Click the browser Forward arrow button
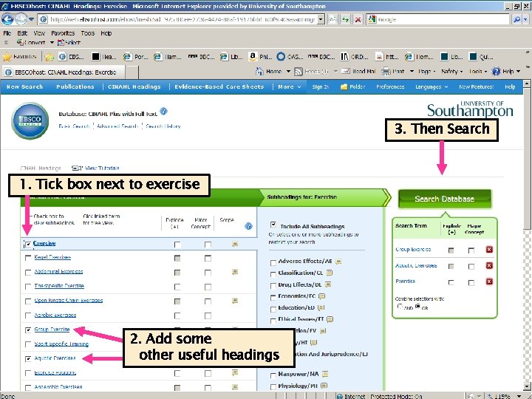The image size is (532, 399). pyautogui.click(x=21, y=19)
